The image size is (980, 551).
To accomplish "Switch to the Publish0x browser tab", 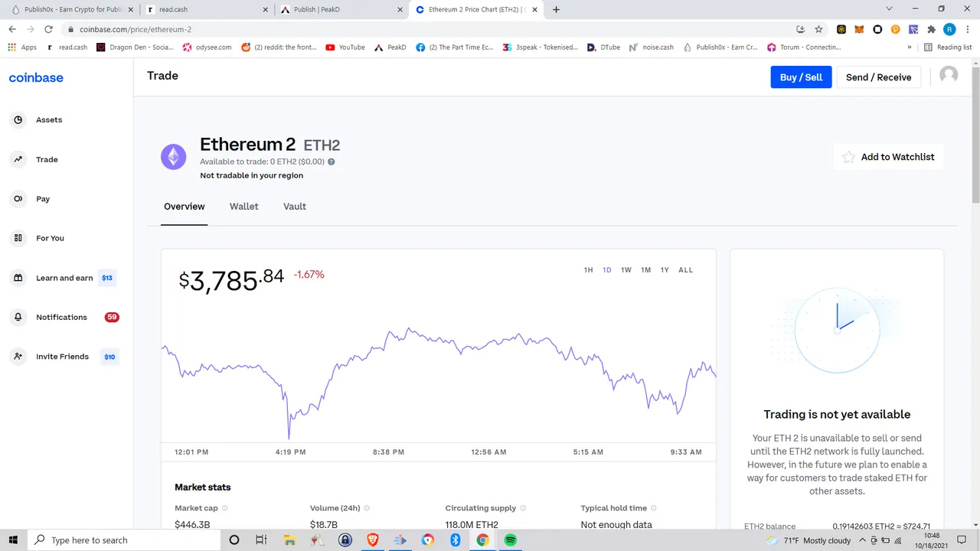I will [x=70, y=9].
